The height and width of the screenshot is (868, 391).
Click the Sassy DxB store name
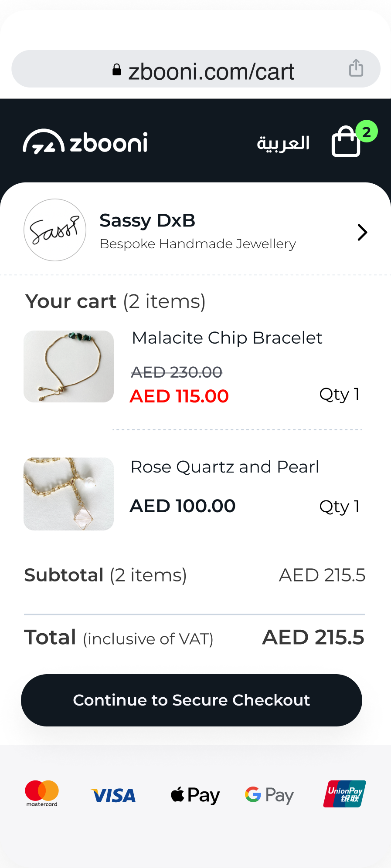pos(147,221)
